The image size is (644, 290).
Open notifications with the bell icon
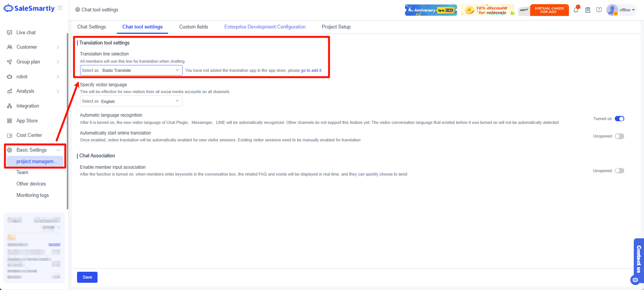point(576,10)
